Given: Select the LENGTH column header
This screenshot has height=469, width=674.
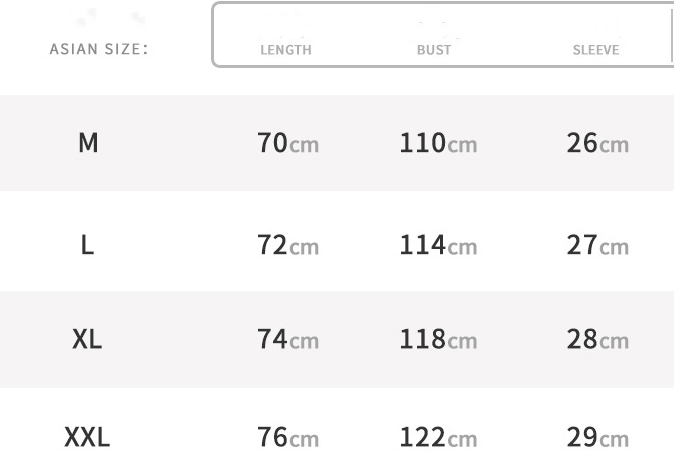Looking at the screenshot, I should click(286, 50).
